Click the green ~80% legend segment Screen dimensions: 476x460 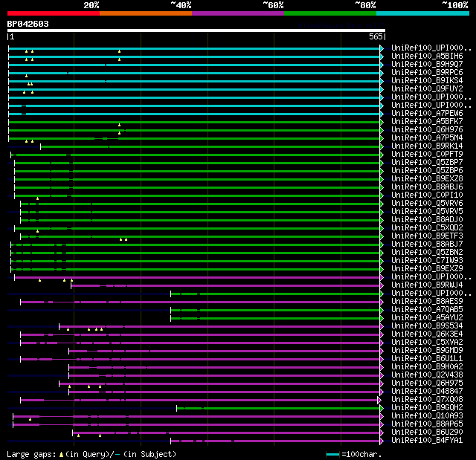click(x=330, y=13)
